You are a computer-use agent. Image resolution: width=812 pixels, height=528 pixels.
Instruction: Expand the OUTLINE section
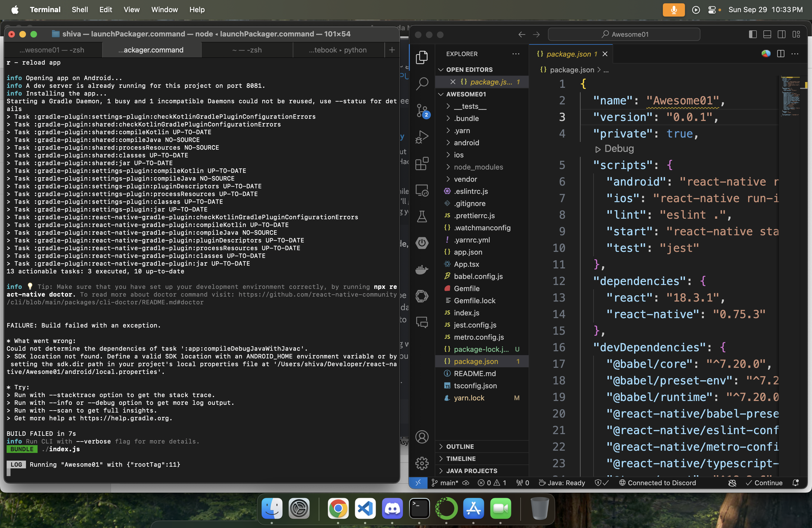click(482, 447)
